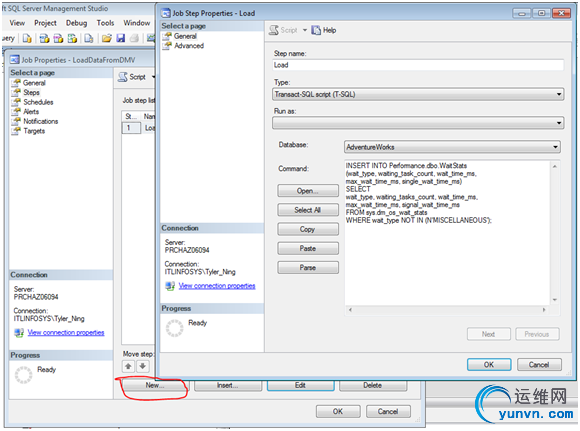Open the Steps page in Job Properties

pos(31,92)
